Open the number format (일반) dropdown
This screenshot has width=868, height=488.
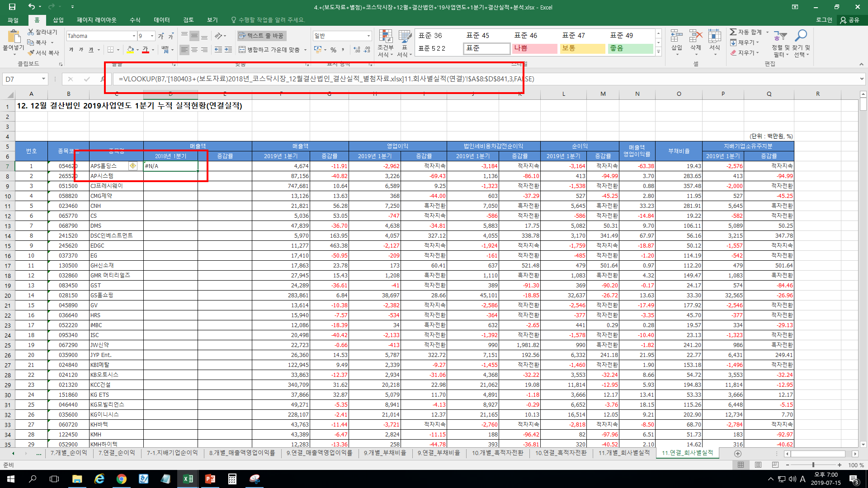(368, 36)
